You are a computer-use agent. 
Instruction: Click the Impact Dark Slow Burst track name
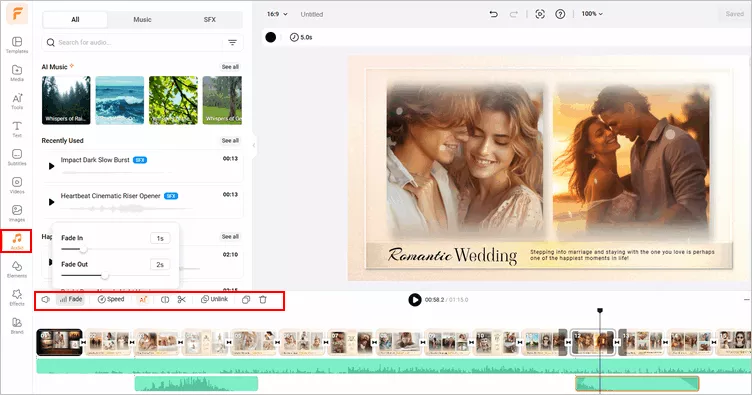pos(95,160)
